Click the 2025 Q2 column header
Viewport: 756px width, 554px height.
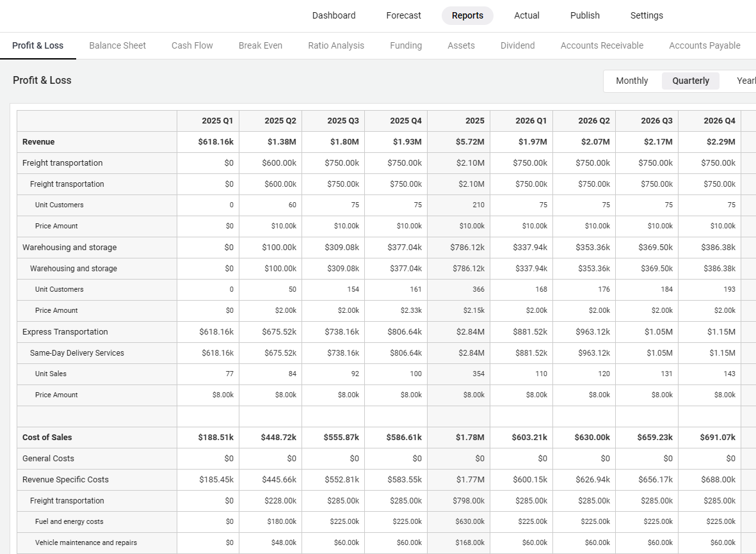pyautogui.click(x=271, y=121)
